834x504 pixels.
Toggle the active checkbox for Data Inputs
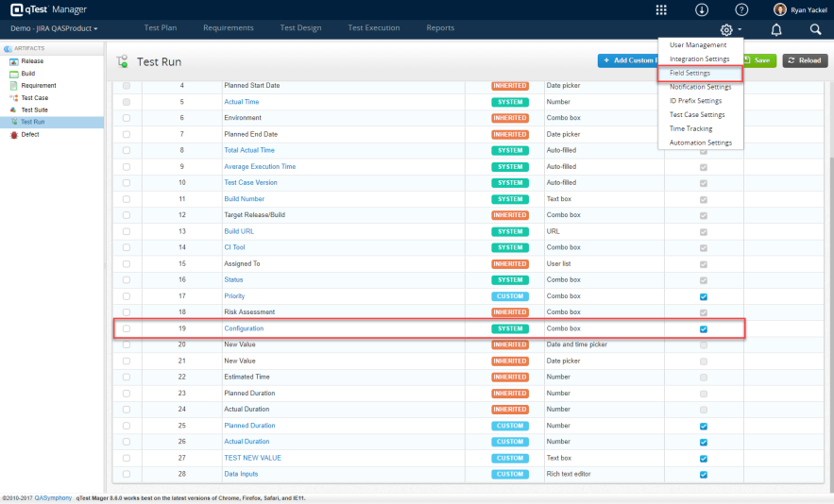point(703,475)
